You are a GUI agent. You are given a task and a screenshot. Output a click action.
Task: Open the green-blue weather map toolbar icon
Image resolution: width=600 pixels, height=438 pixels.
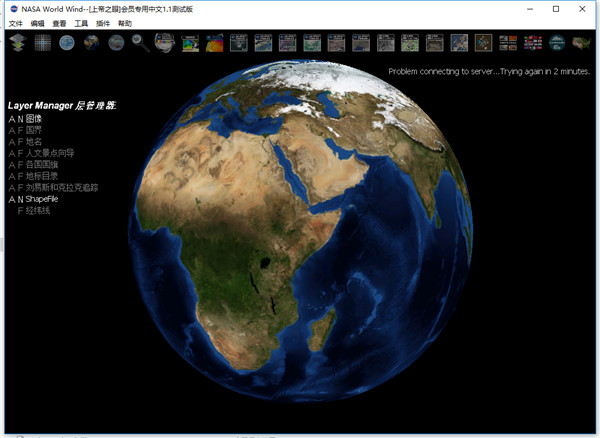(190, 43)
